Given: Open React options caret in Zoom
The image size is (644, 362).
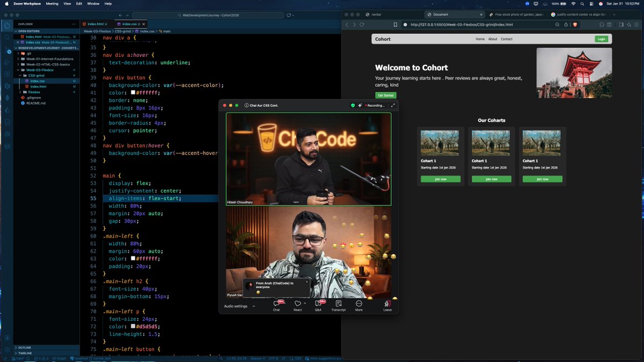Looking at the screenshot, I should (305, 303).
